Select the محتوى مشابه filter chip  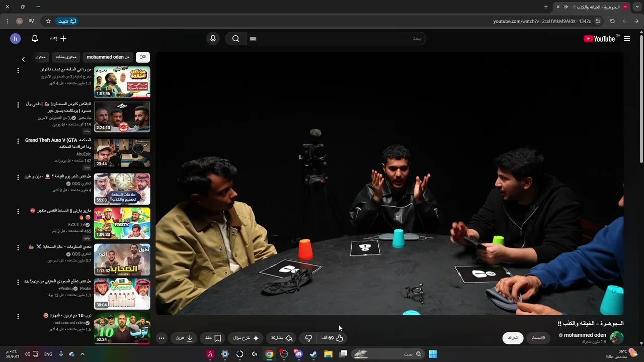[x=66, y=57]
